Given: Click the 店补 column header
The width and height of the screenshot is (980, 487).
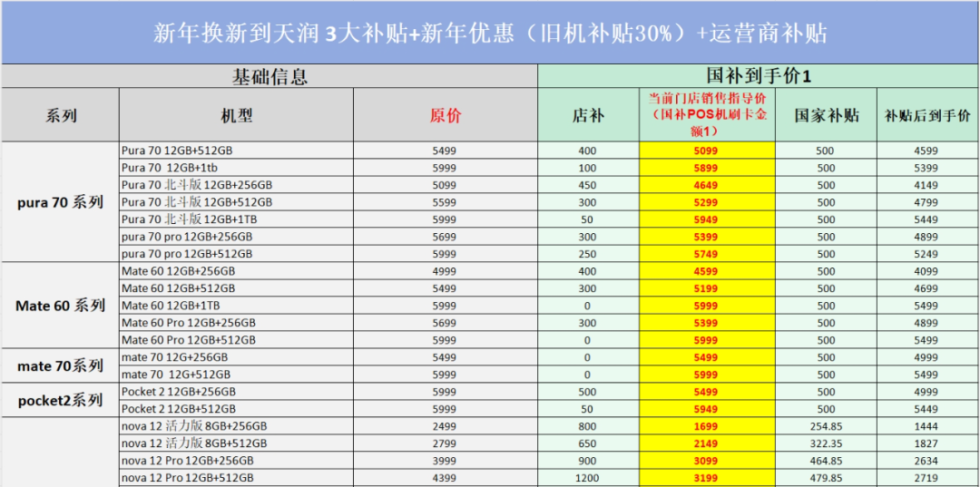Looking at the screenshot, I should 588,115.
